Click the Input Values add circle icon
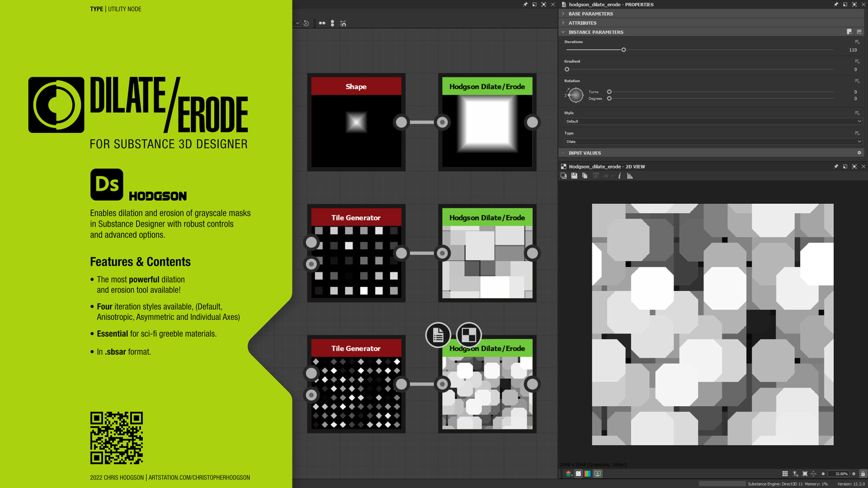868x488 pixels. (859, 153)
